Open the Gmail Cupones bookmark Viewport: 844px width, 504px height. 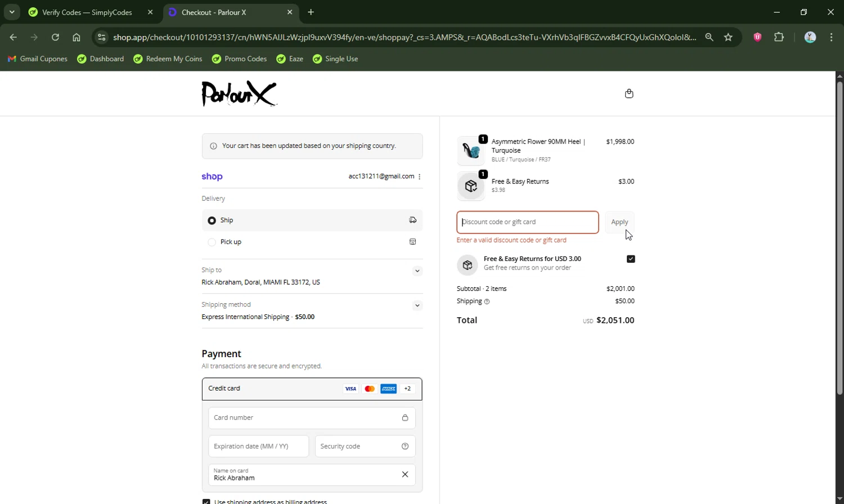pos(37,59)
